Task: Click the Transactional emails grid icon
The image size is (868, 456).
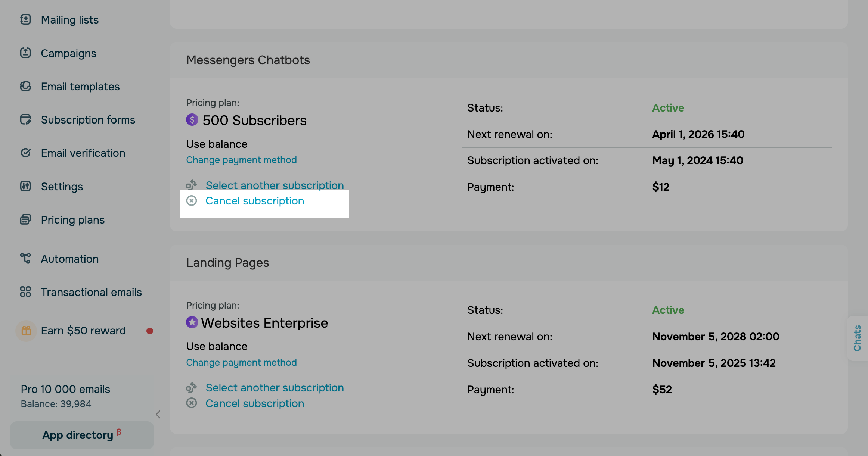Action: click(25, 292)
